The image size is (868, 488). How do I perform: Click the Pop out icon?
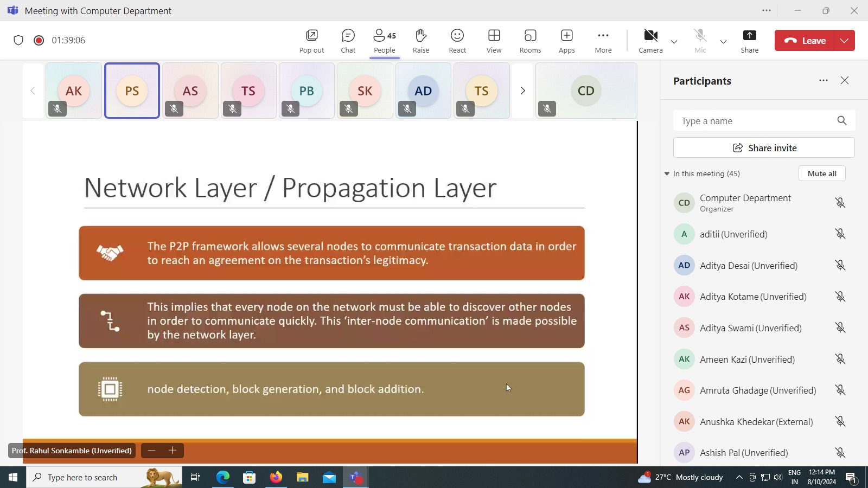(311, 41)
